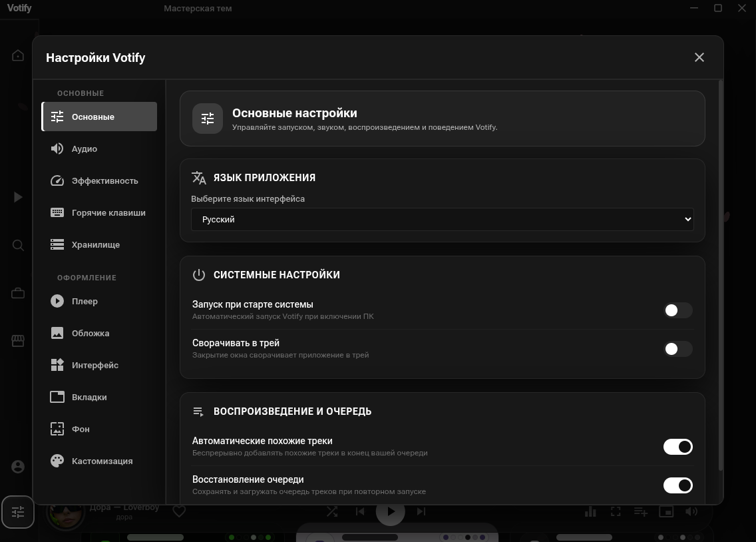Click the volume speaker icon in player bar
Image resolution: width=756 pixels, height=542 pixels.
pyautogui.click(x=691, y=511)
